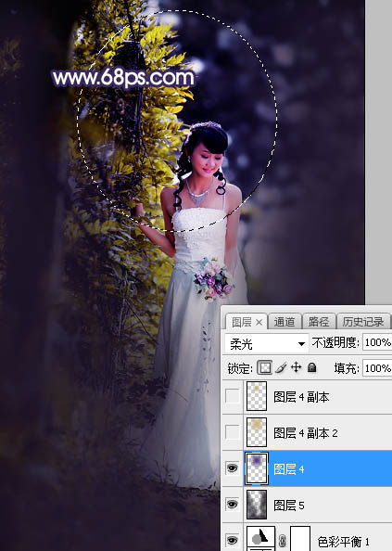Hide the 图层 4 layer
Image resolution: width=392 pixels, height=551 pixels.
[x=232, y=468]
